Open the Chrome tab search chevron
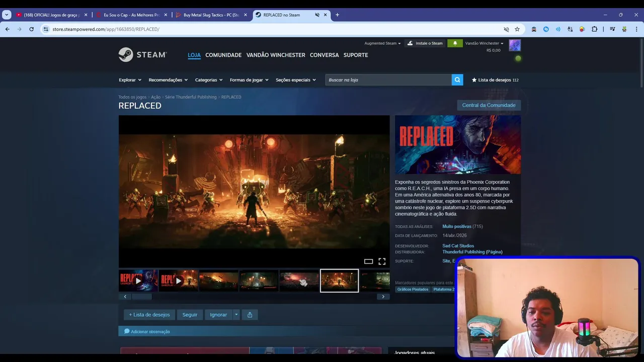Viewport: 644px width, 362px height. (x=7, y=15)
